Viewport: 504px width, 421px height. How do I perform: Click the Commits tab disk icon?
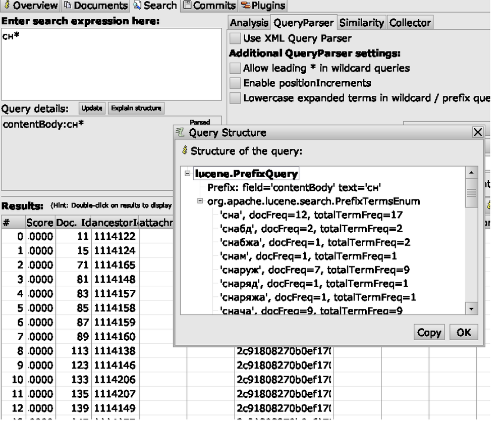pos(187,5)
